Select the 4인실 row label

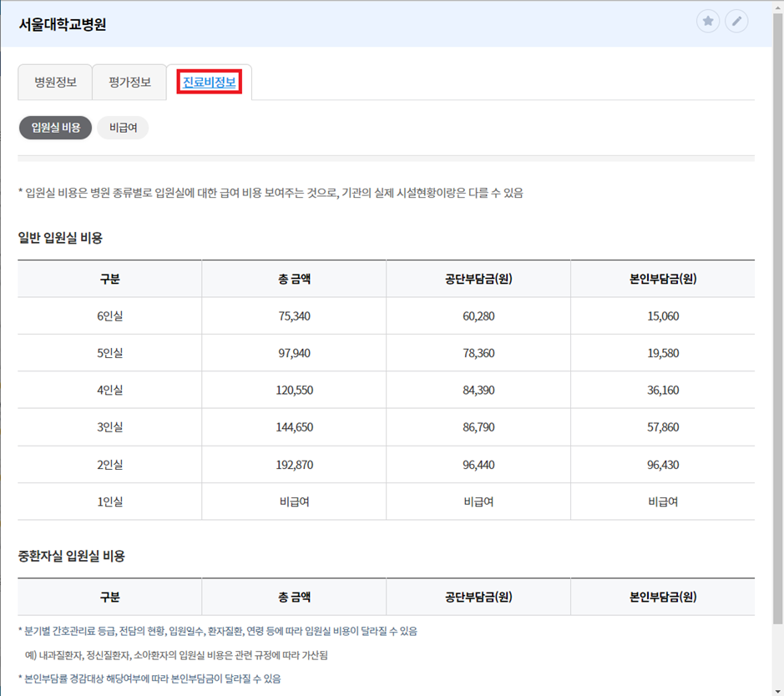pyautogui.click(x=109, y=390)
